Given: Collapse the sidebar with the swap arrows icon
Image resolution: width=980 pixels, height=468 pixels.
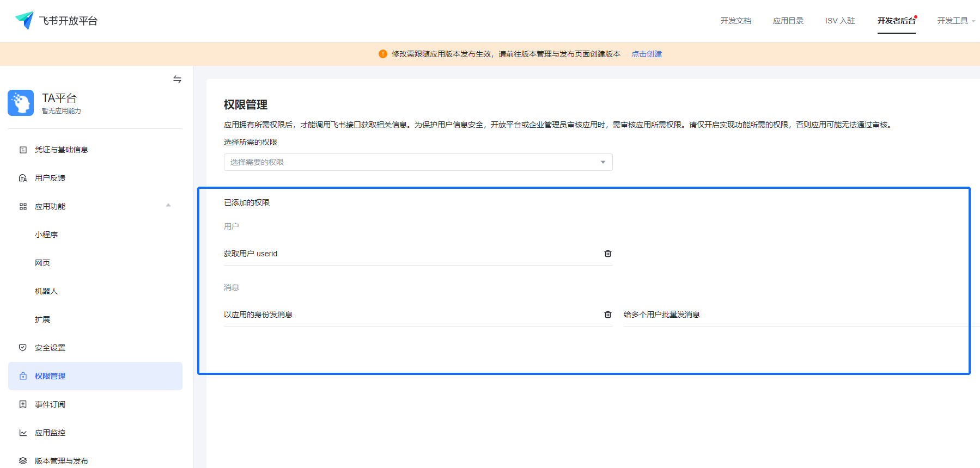Looking at the screenshot, I should (177, 79).
